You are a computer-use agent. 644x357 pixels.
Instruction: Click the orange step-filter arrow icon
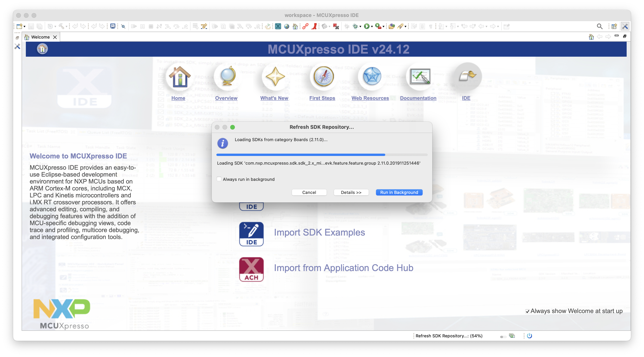[204, 26]
